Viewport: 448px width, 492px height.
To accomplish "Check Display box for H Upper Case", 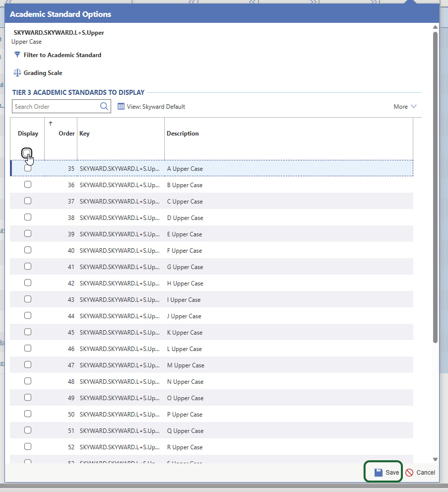I will click(28, 282).
